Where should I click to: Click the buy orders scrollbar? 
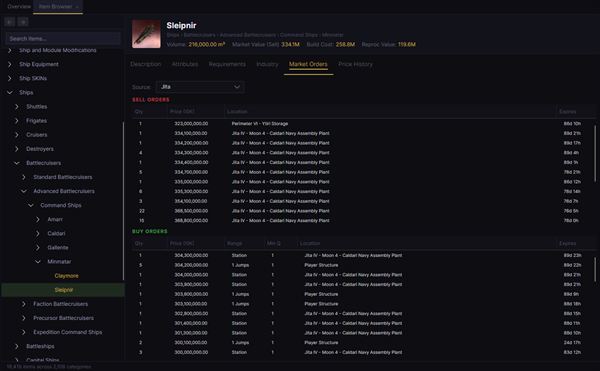[595, 270]
